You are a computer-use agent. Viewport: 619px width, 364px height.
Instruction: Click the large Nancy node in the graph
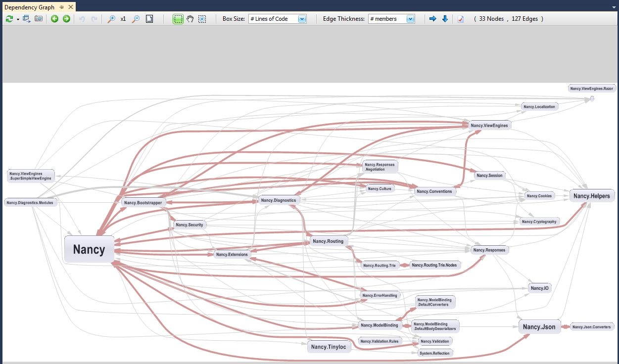coord(89,249)
